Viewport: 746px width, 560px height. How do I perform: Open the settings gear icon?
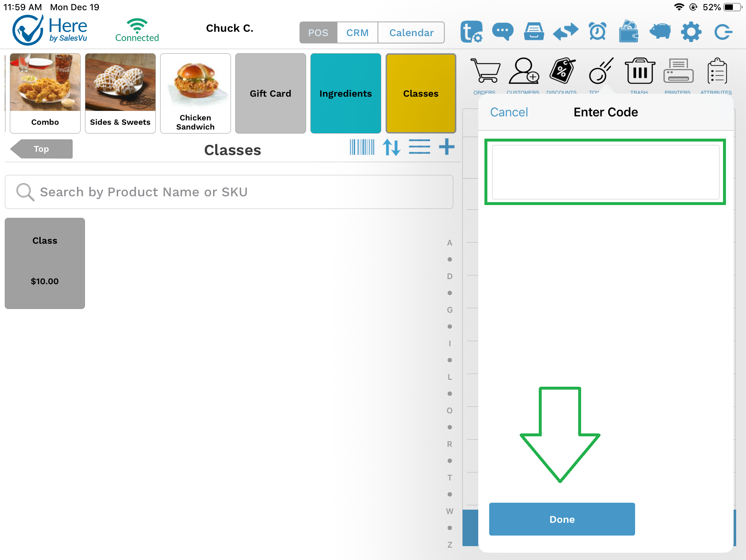[x=691, y=32]
